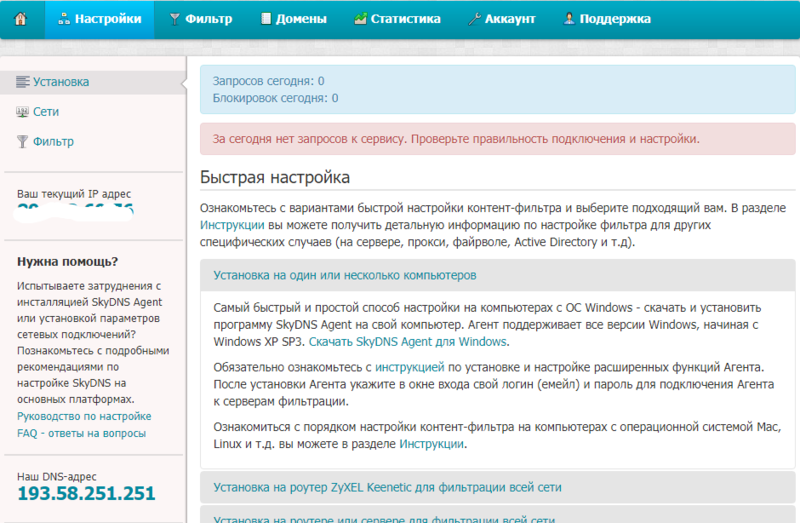Open the Поддержка page
Viewport: 800px width, 523px height.
607,18
